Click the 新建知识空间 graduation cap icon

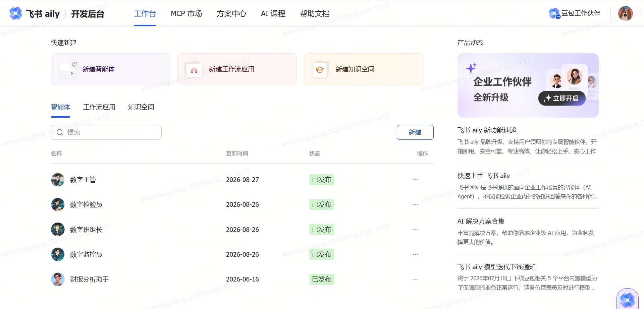pyautogui.click(x=320, y=70)
